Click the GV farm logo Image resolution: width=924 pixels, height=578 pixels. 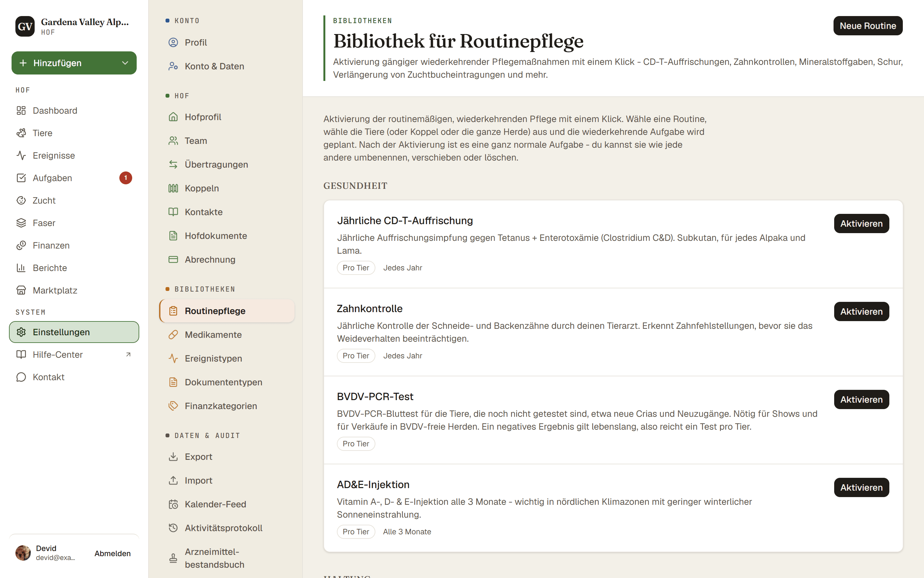25,26
